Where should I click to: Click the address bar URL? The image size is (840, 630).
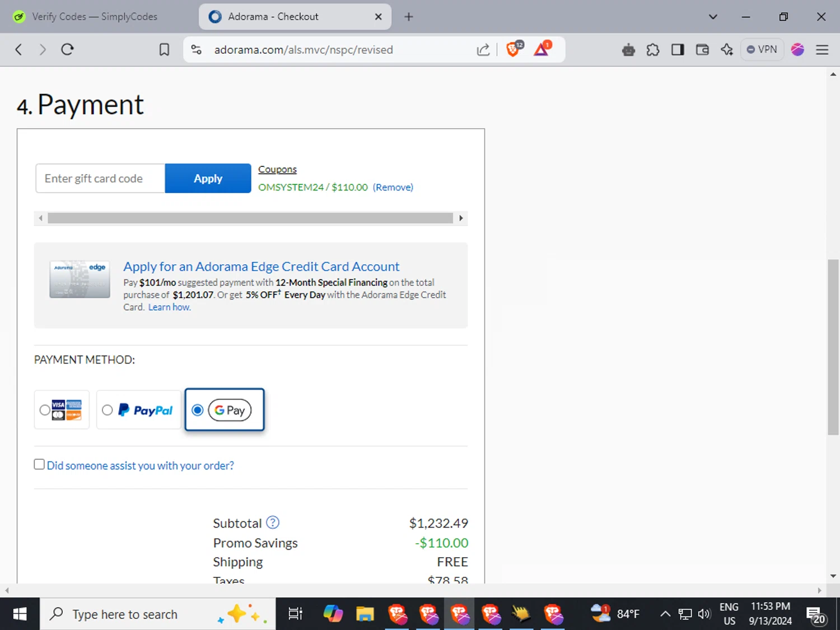point(304,50)
